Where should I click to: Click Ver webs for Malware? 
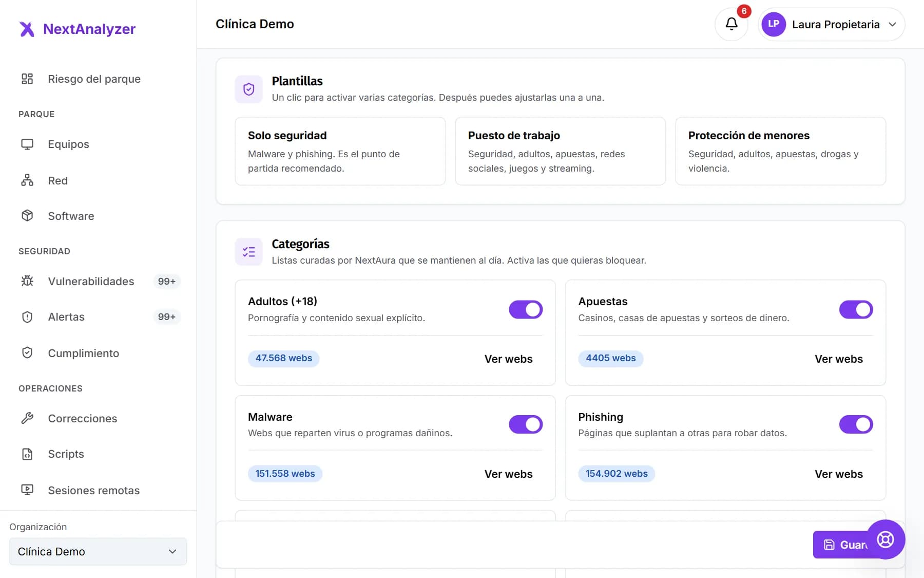tap(508, 474)
